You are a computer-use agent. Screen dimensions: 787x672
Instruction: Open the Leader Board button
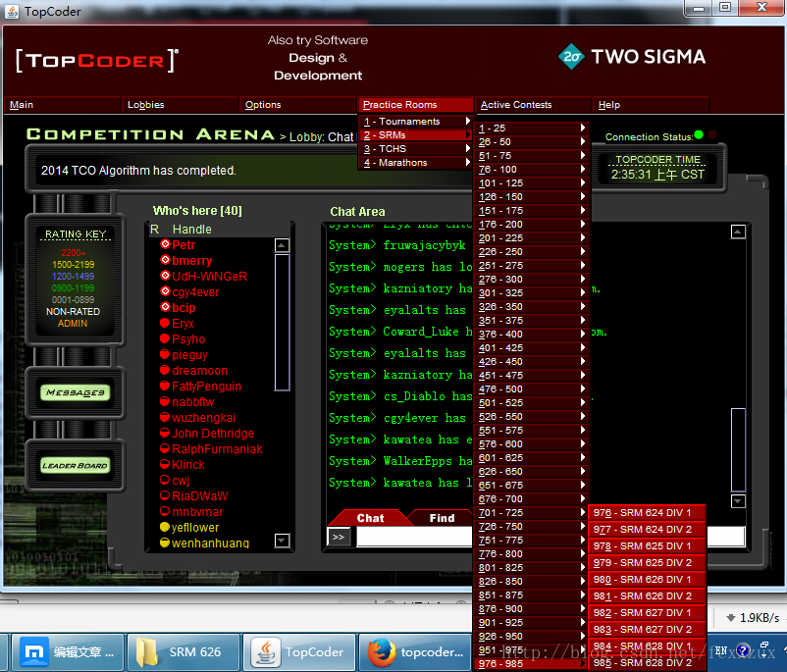76,465
